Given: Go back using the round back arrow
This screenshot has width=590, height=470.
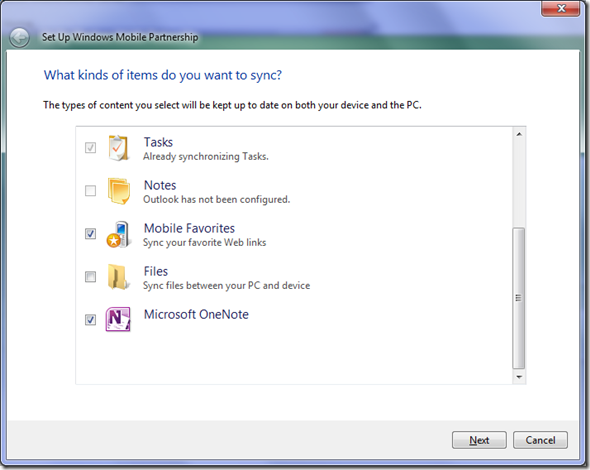Looking at the screenshot, I should 19,38.
